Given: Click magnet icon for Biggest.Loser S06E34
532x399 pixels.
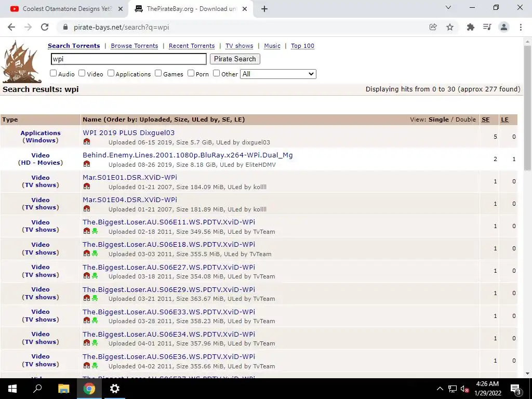Looking at the screenshot, I should (x=87, y=343).
